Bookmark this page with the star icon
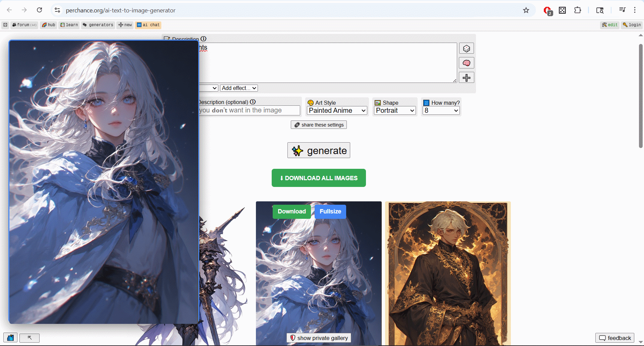This screenshot has width=644, height=346. 526,10
